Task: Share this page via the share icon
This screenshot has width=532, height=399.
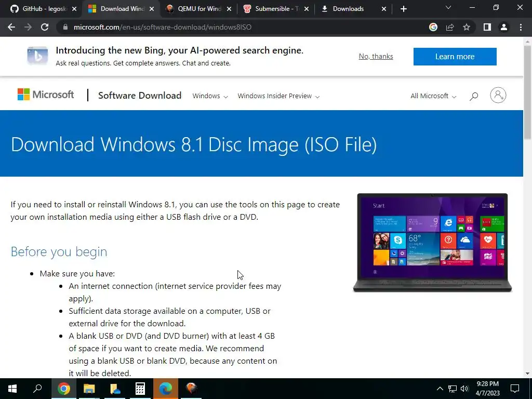Action: point(450,27)
